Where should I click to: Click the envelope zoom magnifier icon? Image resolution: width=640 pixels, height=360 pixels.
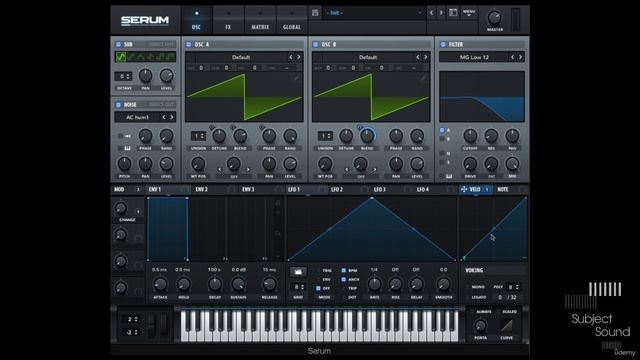[278, 233]
